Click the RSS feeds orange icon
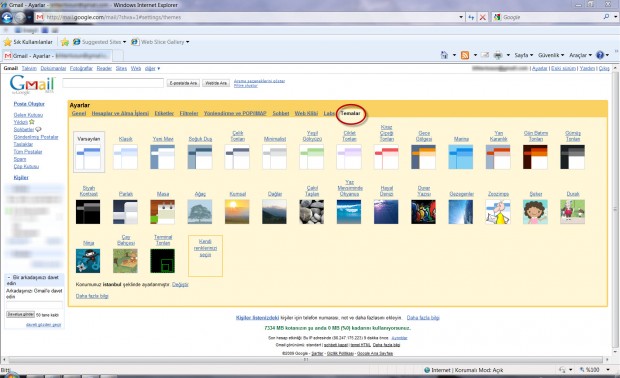This screenshot has width=620, height=378. [x=465, y=55]
